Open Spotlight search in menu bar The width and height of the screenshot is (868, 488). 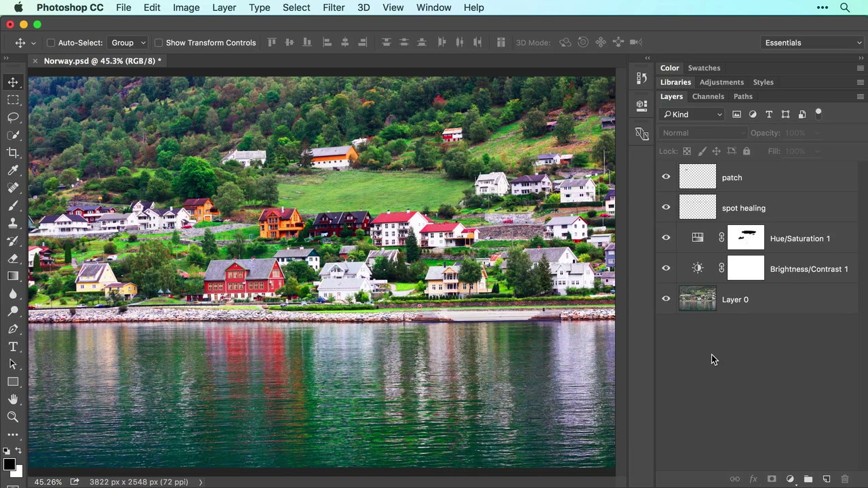[x=845, y=7]
